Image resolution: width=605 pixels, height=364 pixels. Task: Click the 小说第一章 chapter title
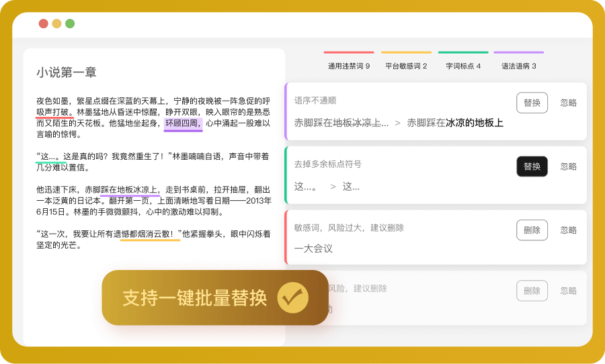[x=67, y=73]
